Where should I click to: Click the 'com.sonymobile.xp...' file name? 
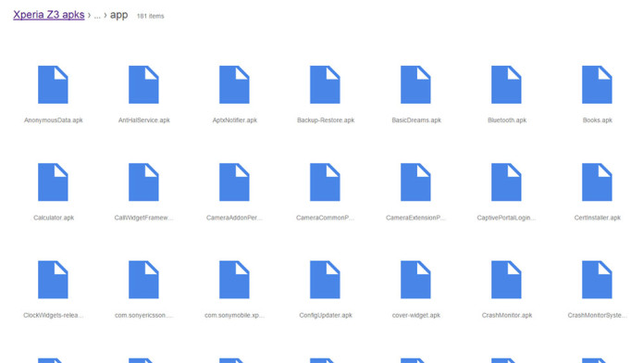click(234, 316)
